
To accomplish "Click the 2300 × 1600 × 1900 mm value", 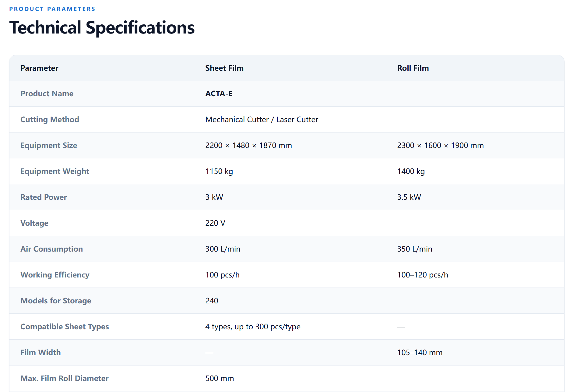I will pos(440,145).
